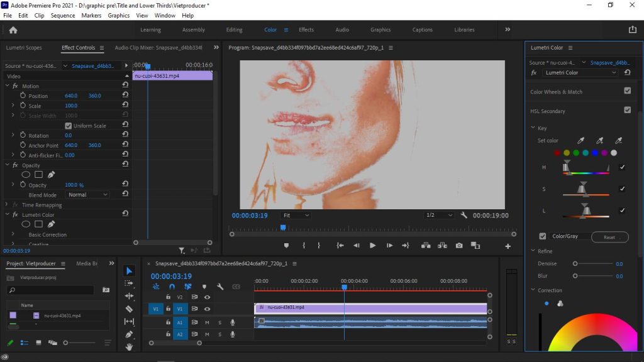Select the Ripple Edit tool
The height and width of the screenshot is (362, 644).
point(130,296)
